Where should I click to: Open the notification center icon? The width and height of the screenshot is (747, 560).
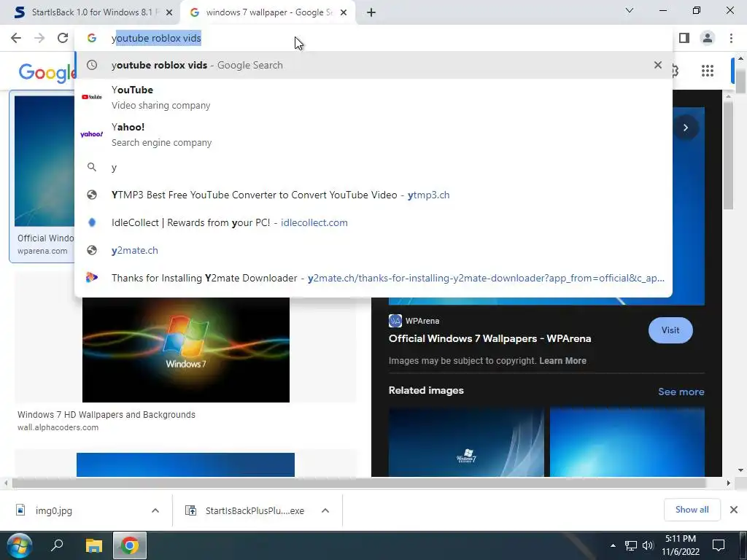718,545
